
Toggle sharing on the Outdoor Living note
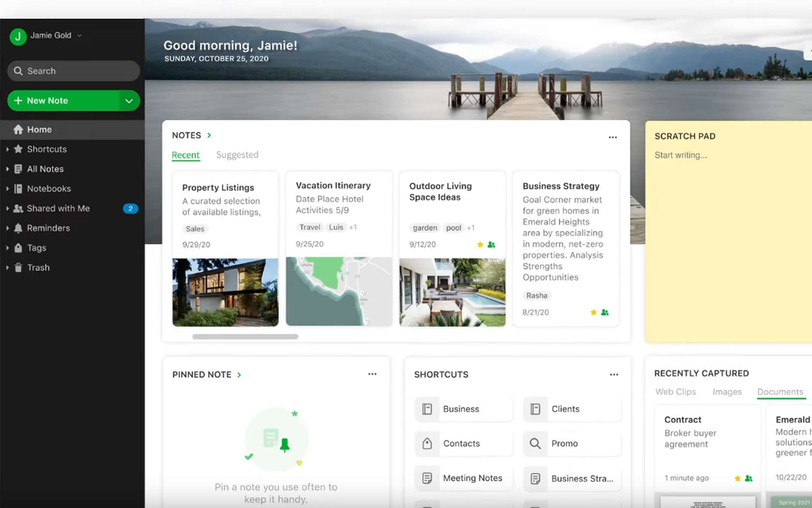tap(491, 244)
